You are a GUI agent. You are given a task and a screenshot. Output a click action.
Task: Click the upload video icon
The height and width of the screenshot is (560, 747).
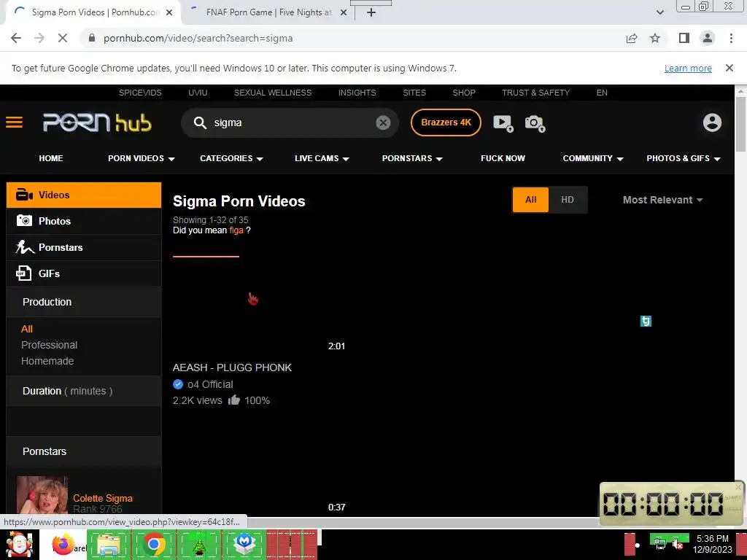[x=503, y=123]
